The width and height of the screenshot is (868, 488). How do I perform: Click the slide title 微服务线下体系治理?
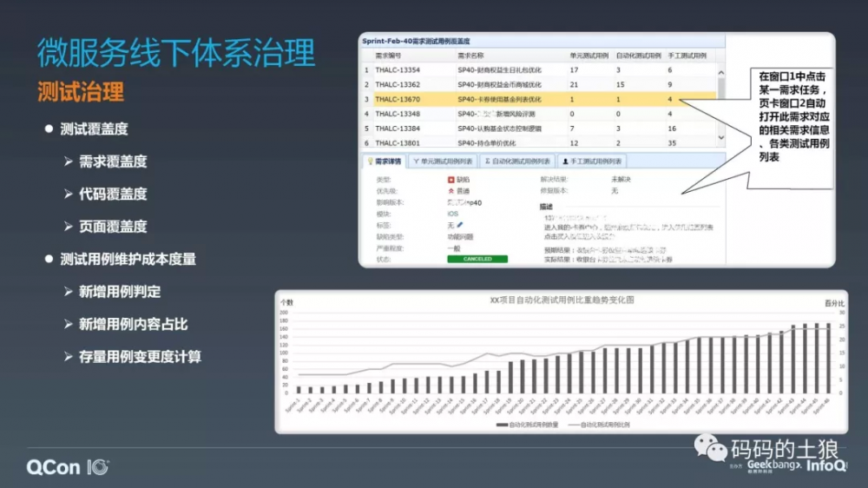pos(176,53)
